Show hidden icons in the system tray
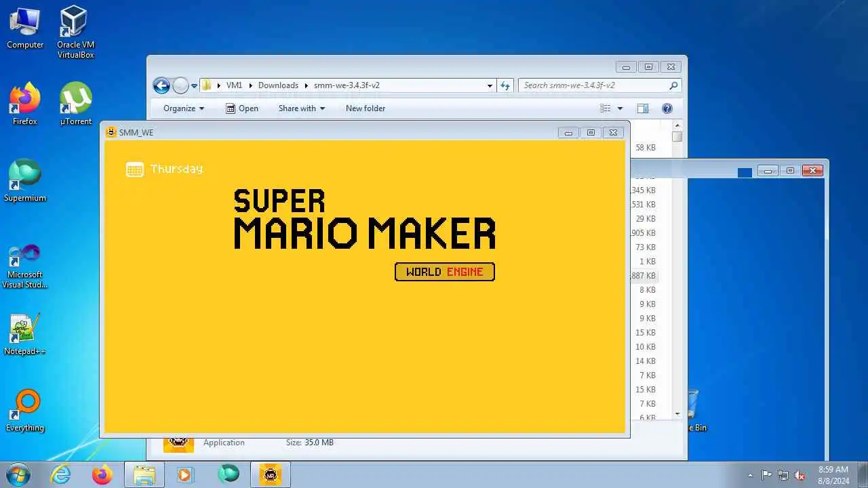The width and height of the screenshot is (868, 488). tap(750, 475)
